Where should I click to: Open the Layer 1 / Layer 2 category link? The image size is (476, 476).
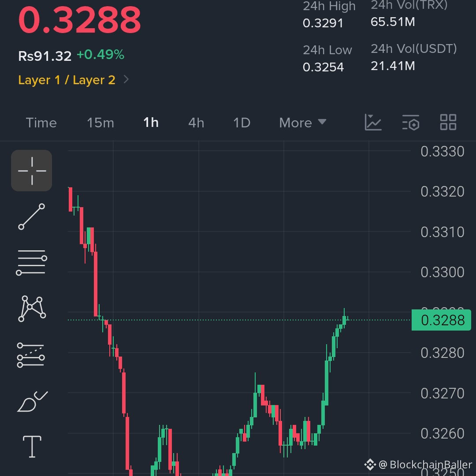coord(67,80)
